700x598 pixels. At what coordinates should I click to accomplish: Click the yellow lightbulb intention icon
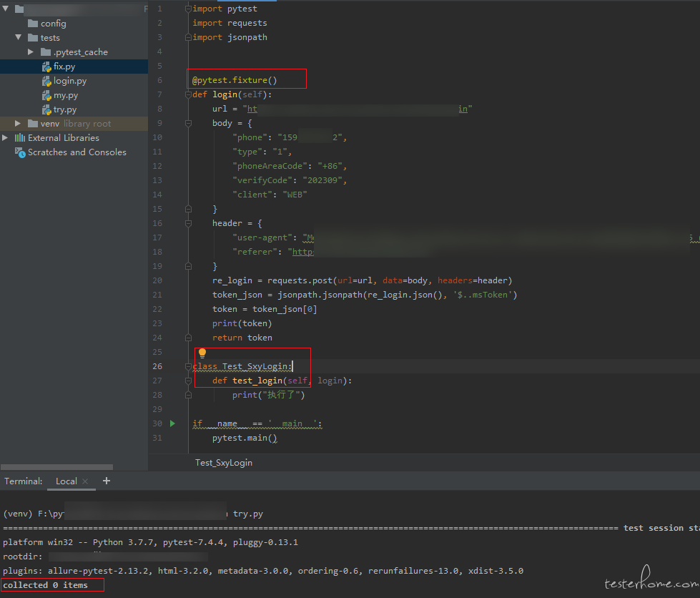[202, 353]
